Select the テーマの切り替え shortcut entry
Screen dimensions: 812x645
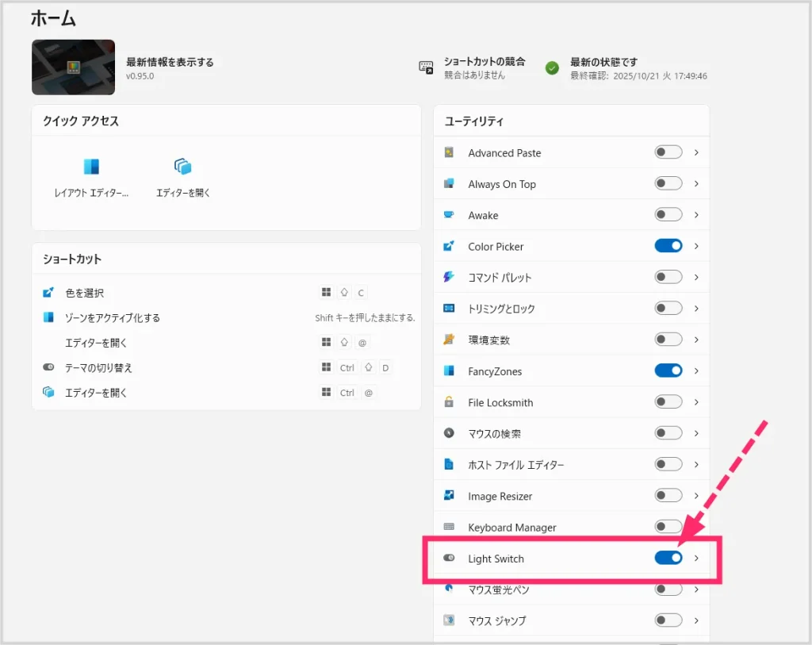tap(98, 368)
